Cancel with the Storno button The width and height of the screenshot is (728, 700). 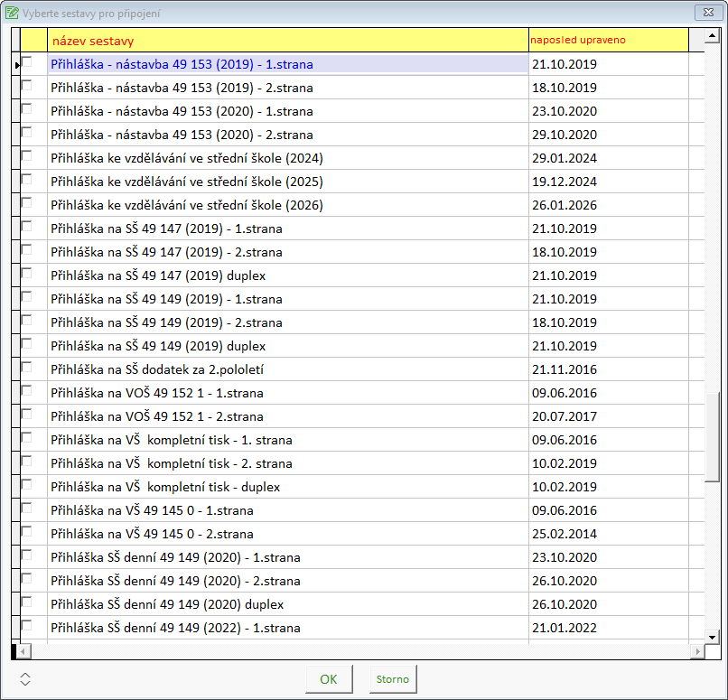393,679
